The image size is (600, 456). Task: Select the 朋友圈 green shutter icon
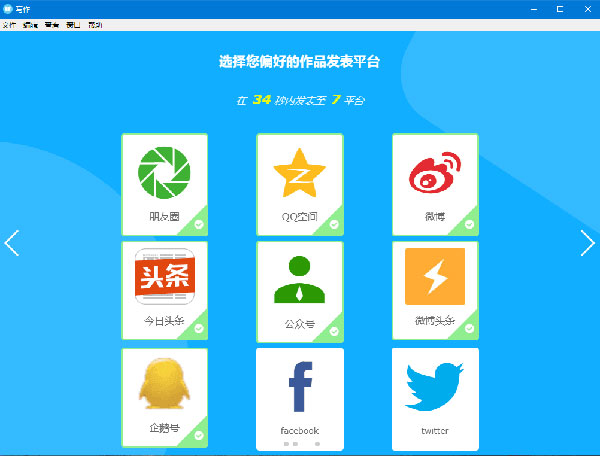click(164, 173)
